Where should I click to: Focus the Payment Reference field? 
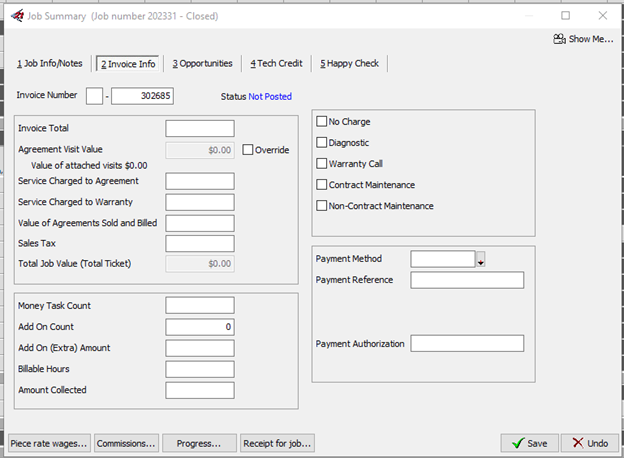pos(467,281)
